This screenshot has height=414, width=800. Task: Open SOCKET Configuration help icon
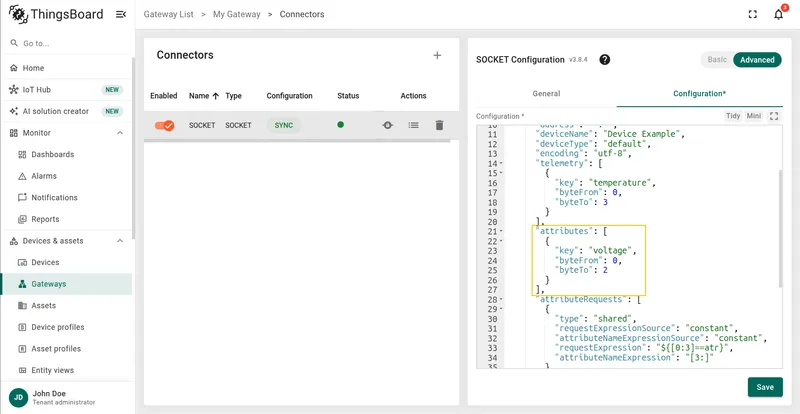pyautogui.click(x=605, y=60)
